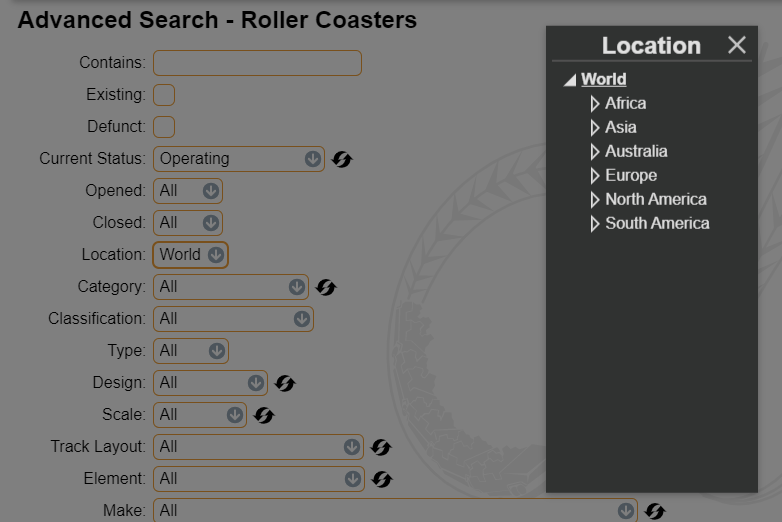Screen dimensions: 782x522
Task: Collapse the World tree node triangle
Action: (x=570, y=80)
